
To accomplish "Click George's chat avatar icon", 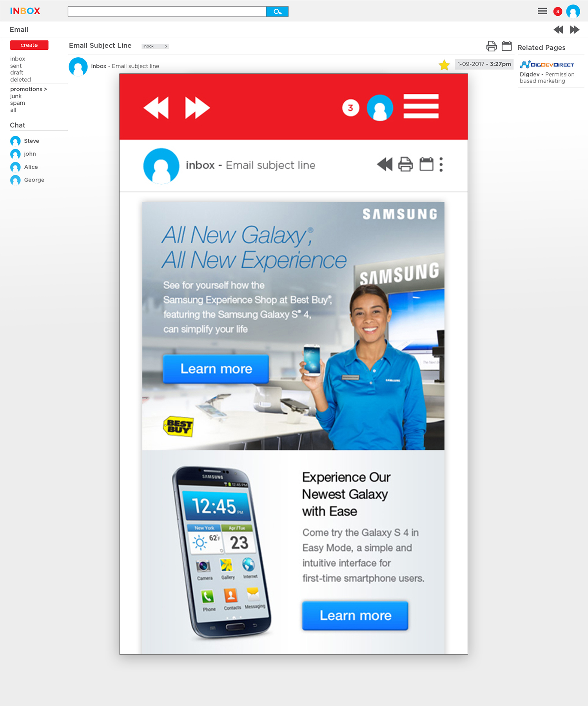I will point(15,180).
